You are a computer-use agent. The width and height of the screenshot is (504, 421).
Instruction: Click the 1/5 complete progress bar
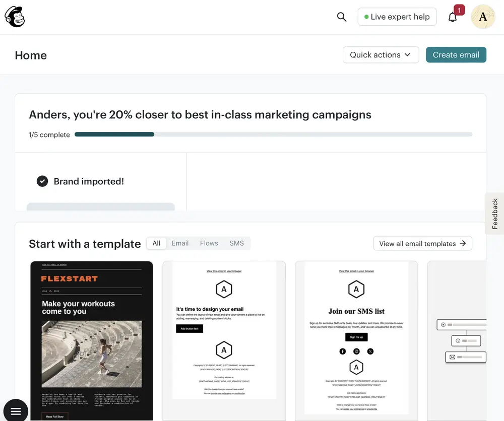[x=273, y=134]
